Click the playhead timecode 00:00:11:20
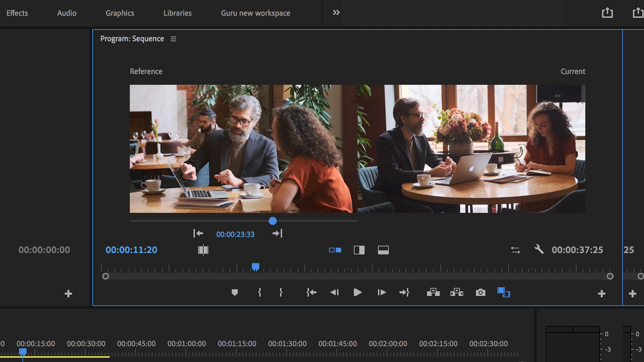This screenshot has height=362, width=644. (131, 250)
